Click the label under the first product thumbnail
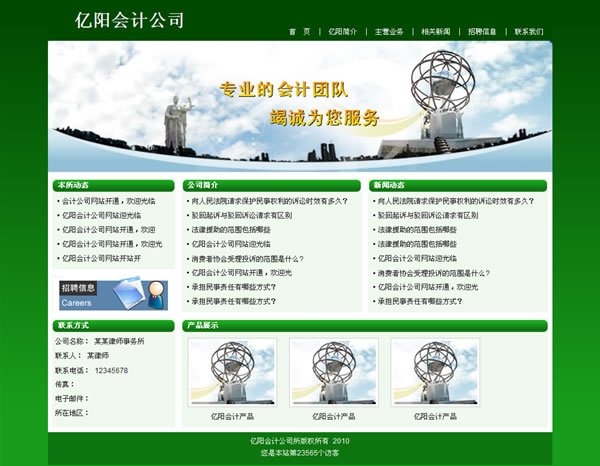The width and height of the screenshot is (600, 466). pyautogui.click(x=232, y=416)
